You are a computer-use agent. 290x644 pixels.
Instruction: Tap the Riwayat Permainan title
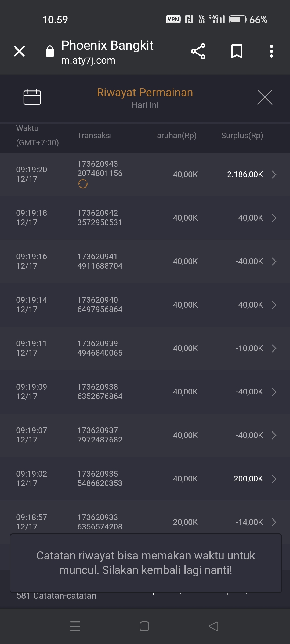[145, 93]
